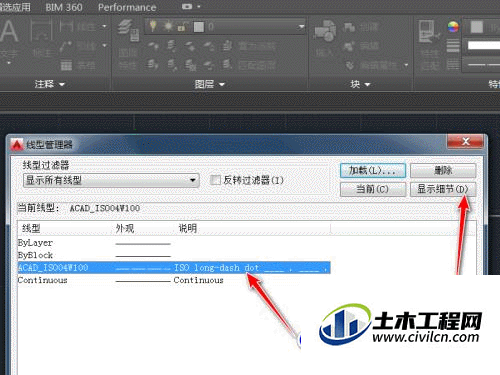Click the Continuous description text
The image size is (500, 375).
point(198,280)
